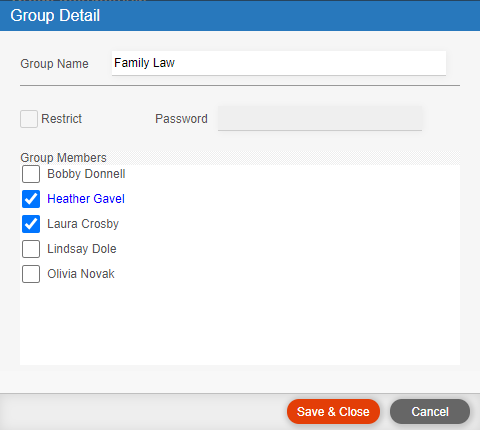Click the Group Name field containing Family Law
480x430 pixels.
point(279,63)
